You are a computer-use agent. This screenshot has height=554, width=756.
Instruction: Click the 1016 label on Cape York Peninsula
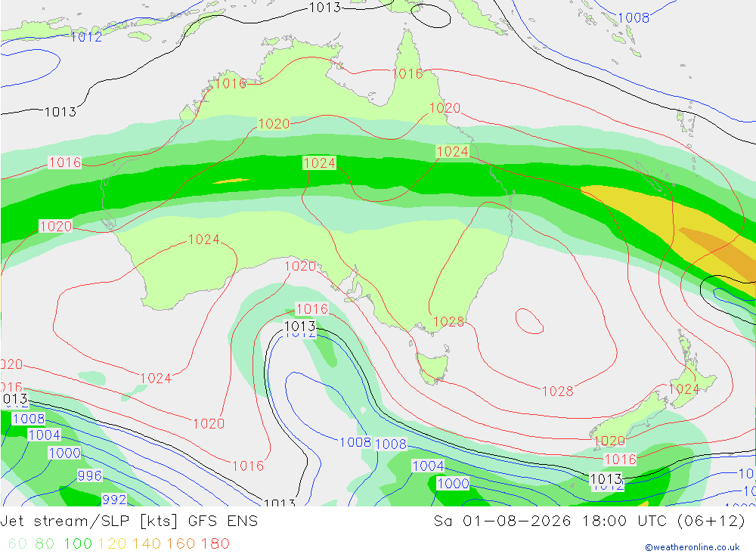(x=407, y=74)
